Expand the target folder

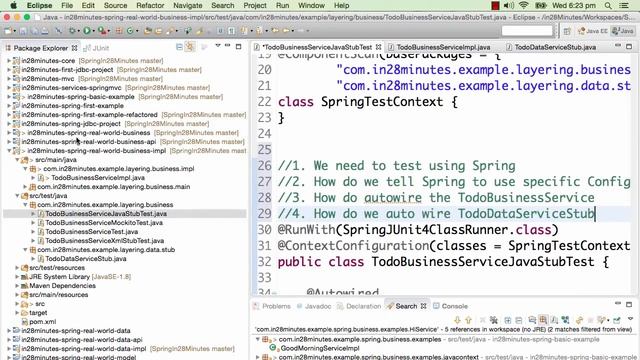pyautogui.click(x=17, y=313)
